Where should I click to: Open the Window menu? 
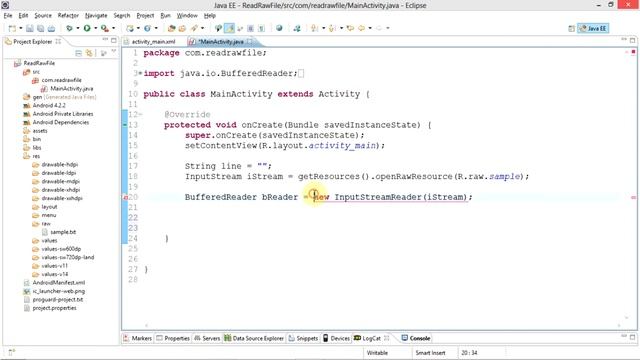[187, 16]
